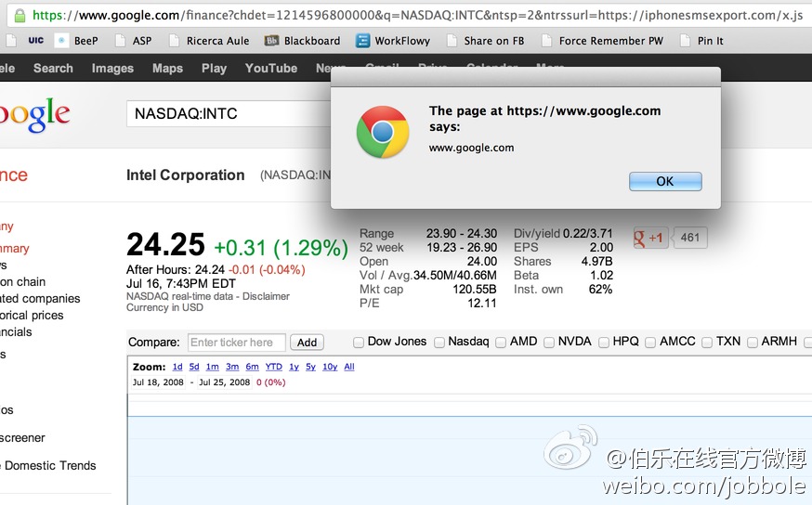Click the Compare ticker input field
The height and width of the screenshot is (505, 812).
point(236,342)
